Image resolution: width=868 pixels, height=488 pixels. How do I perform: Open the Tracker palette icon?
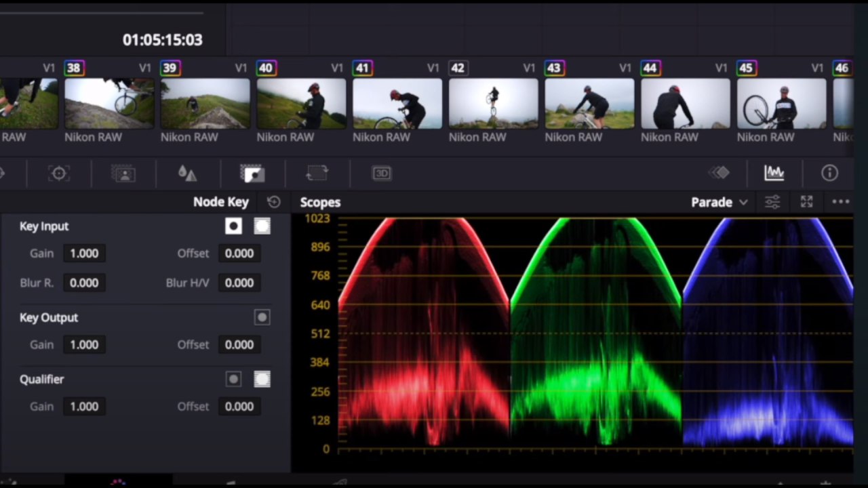click(x=59, y=174)
